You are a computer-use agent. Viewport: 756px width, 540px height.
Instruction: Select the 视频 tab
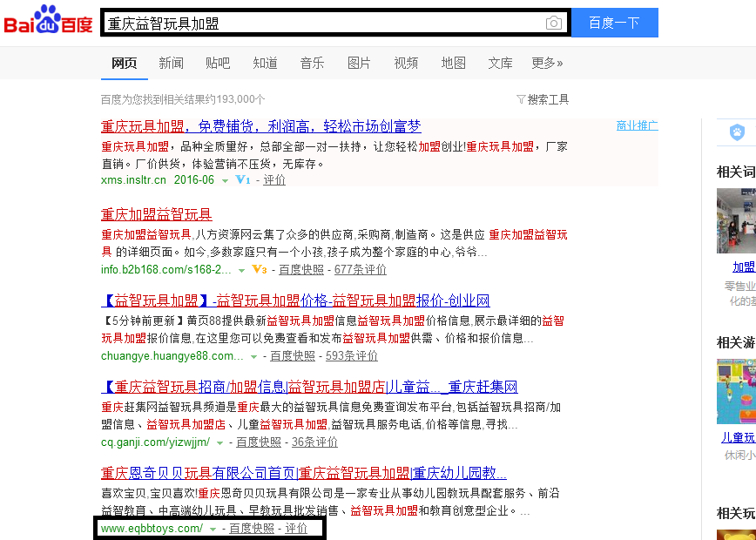406,63
